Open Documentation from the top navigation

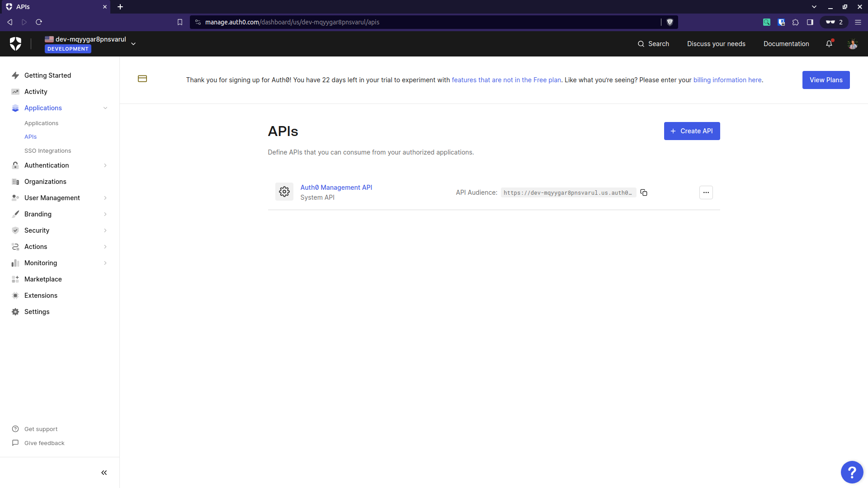coord(786,44)
